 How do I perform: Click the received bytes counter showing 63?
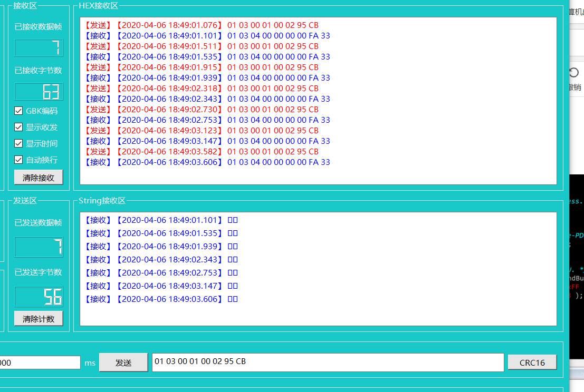39,92
